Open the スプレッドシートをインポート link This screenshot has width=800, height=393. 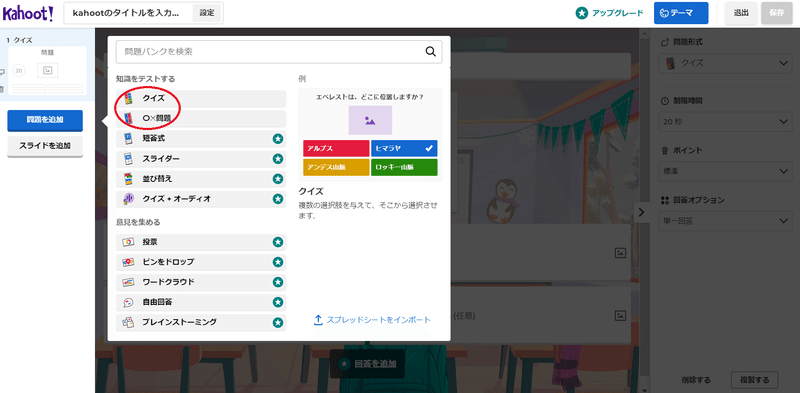pyautogui.click(x=379, y=320)
